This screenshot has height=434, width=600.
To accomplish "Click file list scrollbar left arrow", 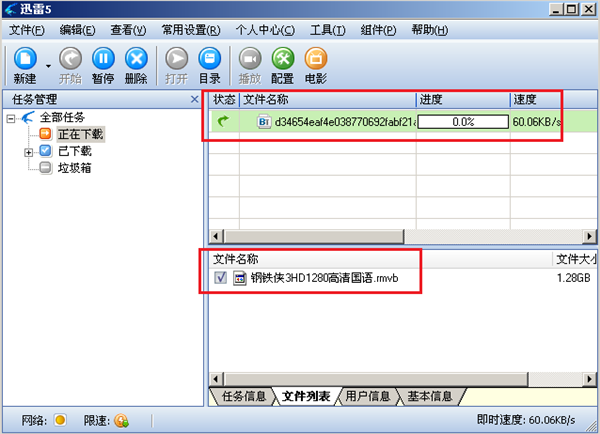I will click(216, 379).
